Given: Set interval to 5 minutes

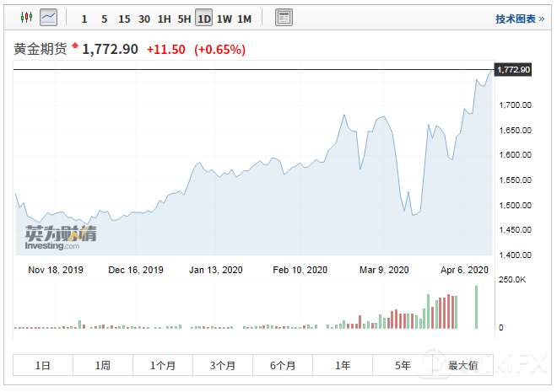Looking at the screenshot, I should coord(104,19).
